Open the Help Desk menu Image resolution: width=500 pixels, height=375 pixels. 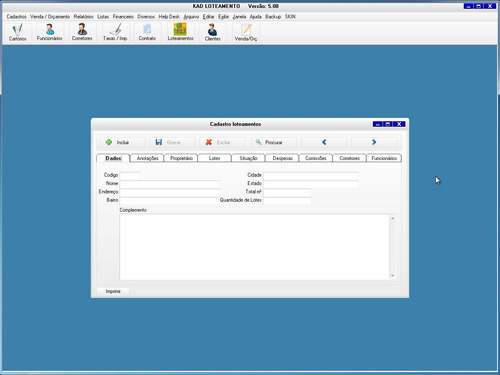pos(169,17)
